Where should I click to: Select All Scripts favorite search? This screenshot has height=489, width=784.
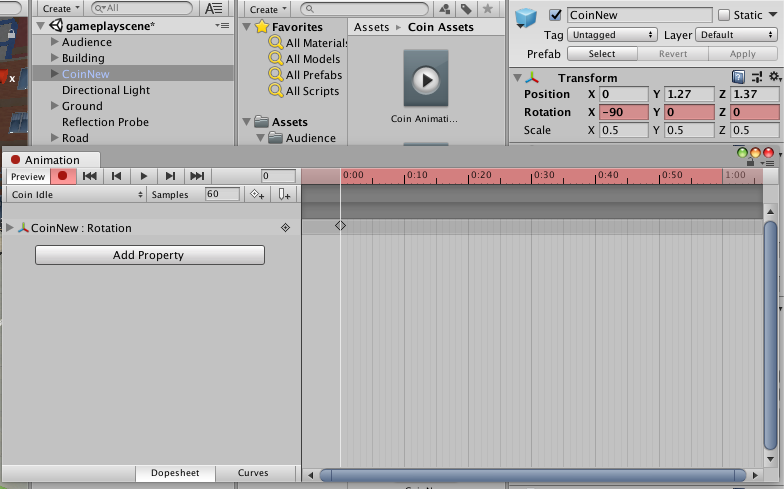304,91
